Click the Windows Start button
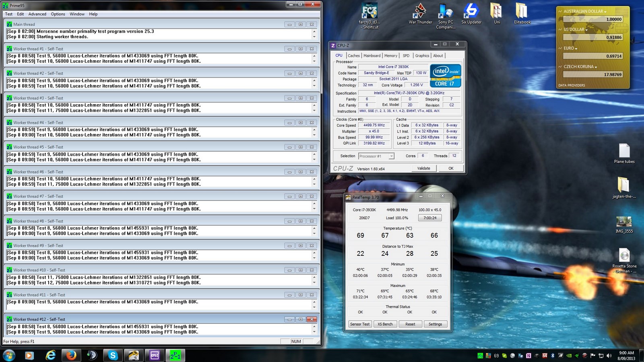Viewport: 644px width, 362px height. tap(9, 355)
